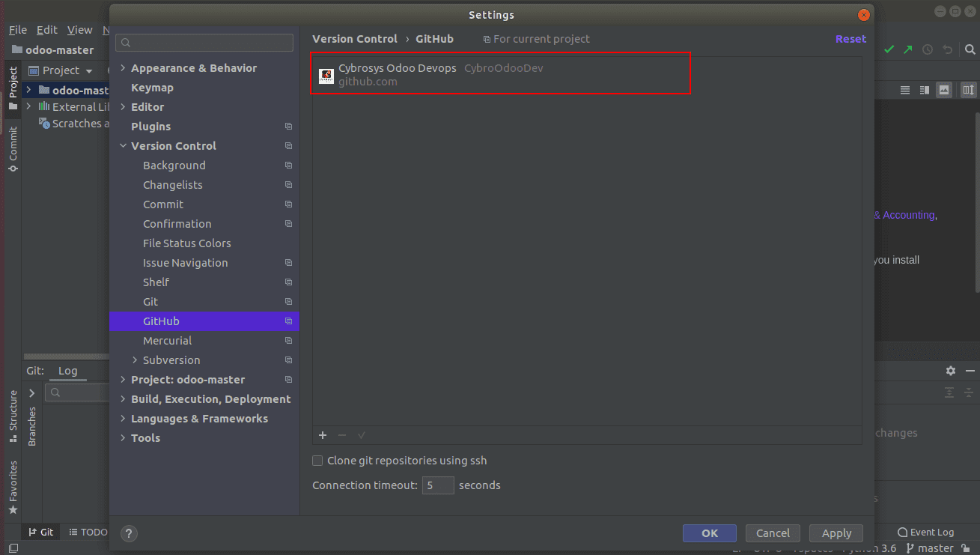The image size is (980, 555).
Task: Expand the Subversion subsection
Action: click(135, 360)
